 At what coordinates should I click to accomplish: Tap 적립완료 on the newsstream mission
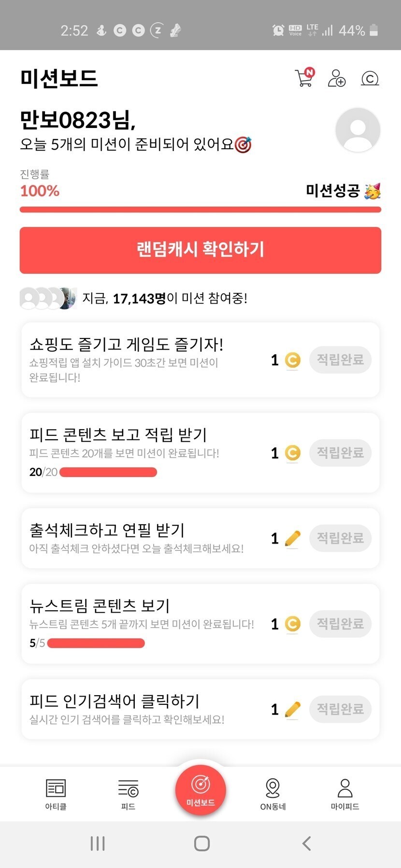340,624
